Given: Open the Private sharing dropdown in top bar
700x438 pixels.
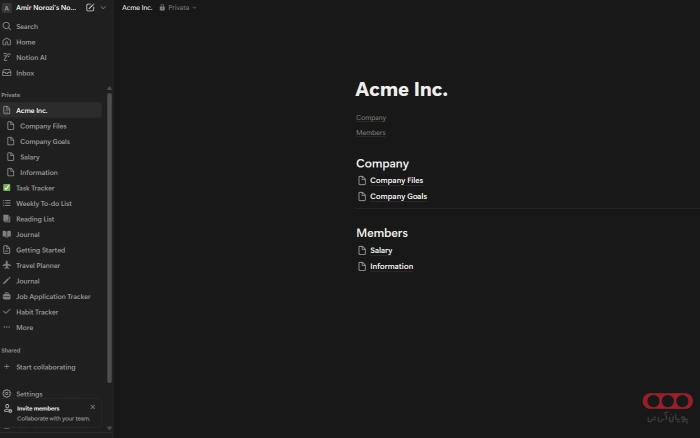Looking at the screenshot, I should click(178, 7).
